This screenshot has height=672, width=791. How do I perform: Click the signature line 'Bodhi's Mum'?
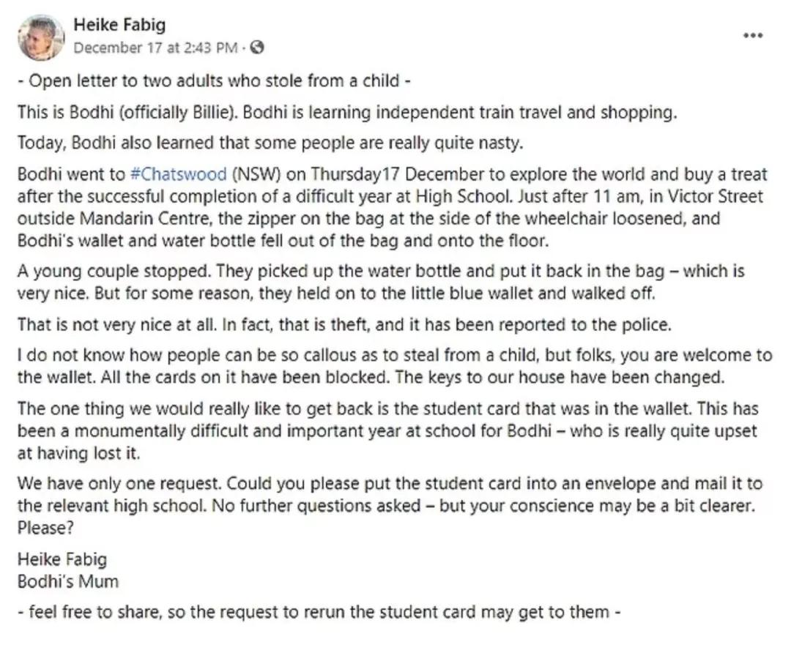68,581
